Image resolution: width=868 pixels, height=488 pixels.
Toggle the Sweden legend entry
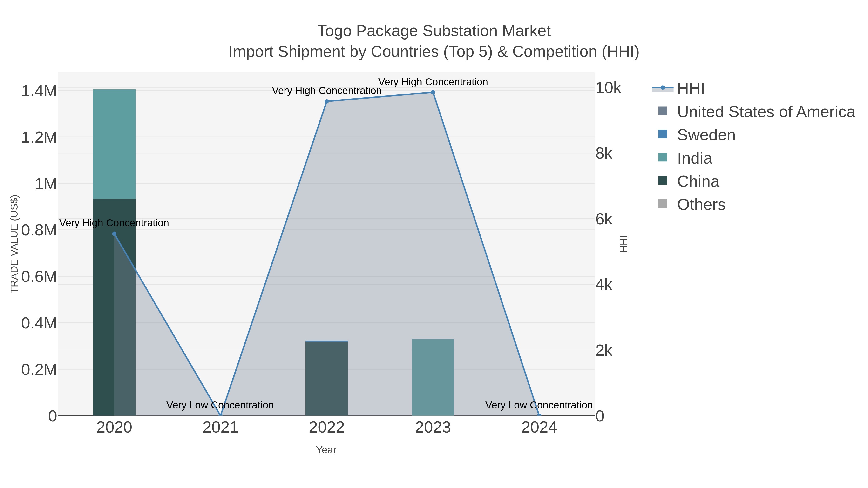coord(697,135)
